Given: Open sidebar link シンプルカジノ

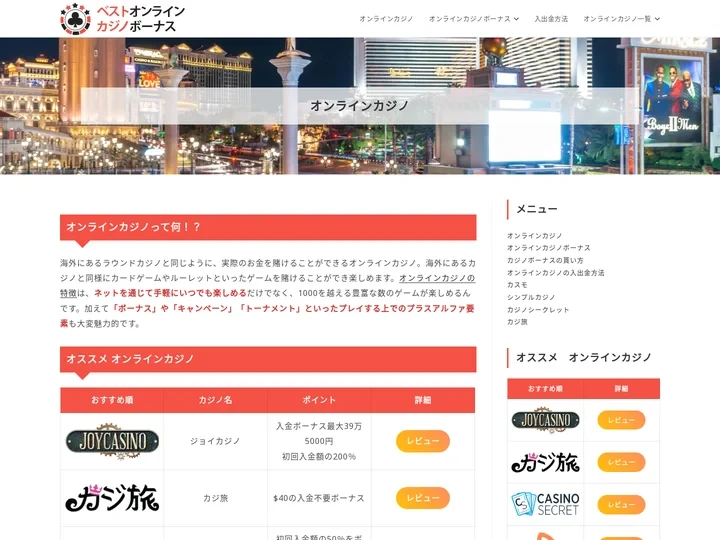Looking at the screenshot, I should pyautogui.click(x=531, y=298).
